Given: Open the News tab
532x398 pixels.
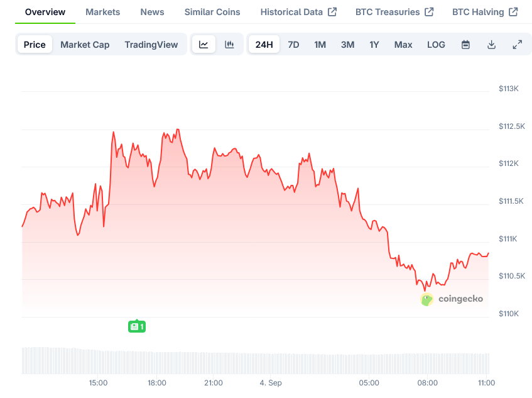Looking at the screenshot, I should (153, 12).
